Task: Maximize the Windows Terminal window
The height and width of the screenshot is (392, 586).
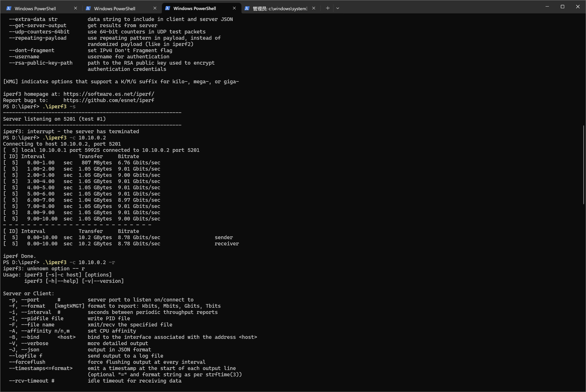Action: pos(562,7)
